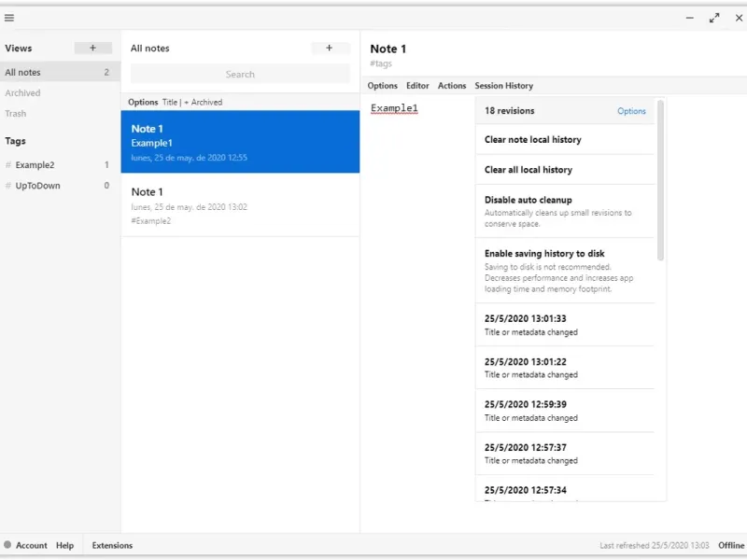Click the account status circle icon
The image size is (747, 560).
pos(7,545)
